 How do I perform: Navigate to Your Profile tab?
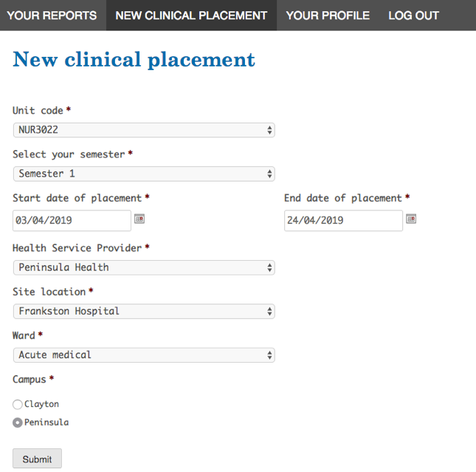pos(328,16)
